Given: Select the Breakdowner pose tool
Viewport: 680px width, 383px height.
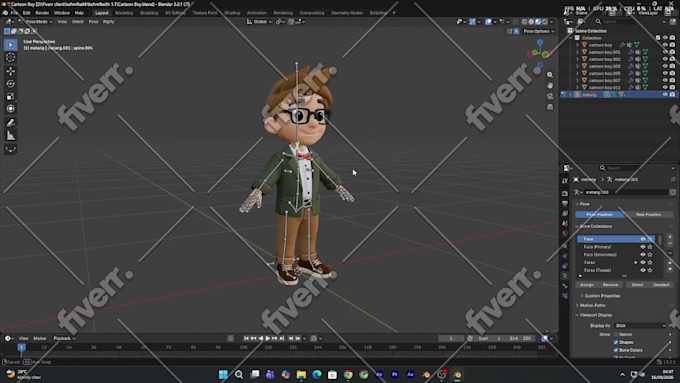Looking at the screenshot, I should (x=11, y=149).
